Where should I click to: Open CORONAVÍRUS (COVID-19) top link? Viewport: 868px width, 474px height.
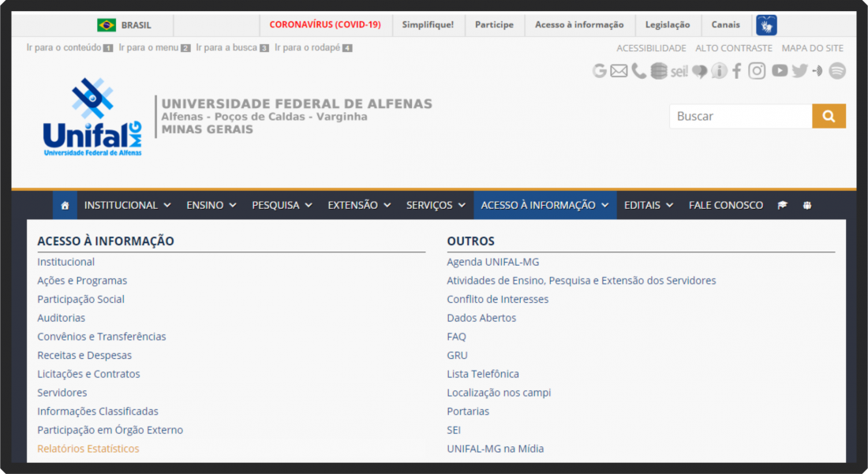(x=325, y=25)
